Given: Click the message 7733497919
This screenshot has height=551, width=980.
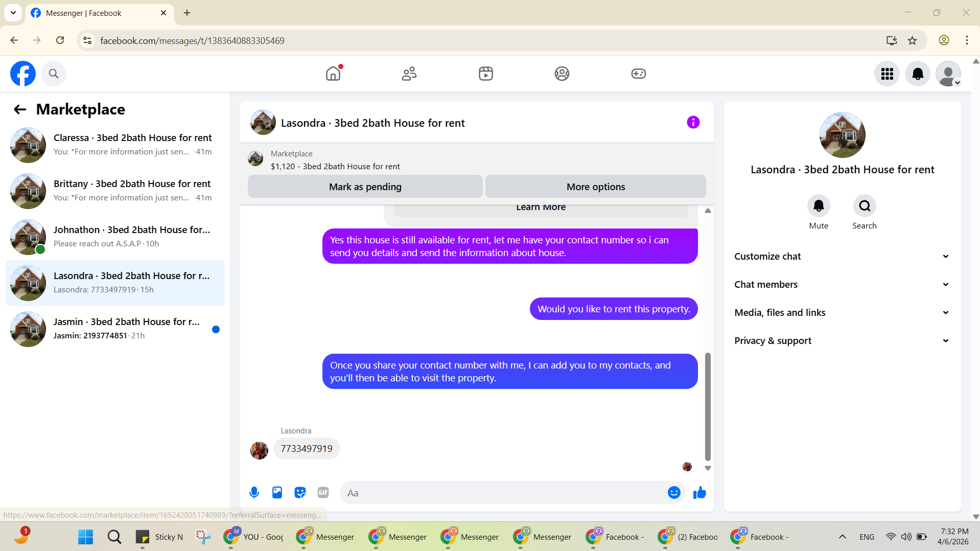Looking at the screenshot, I should [307, 449].
